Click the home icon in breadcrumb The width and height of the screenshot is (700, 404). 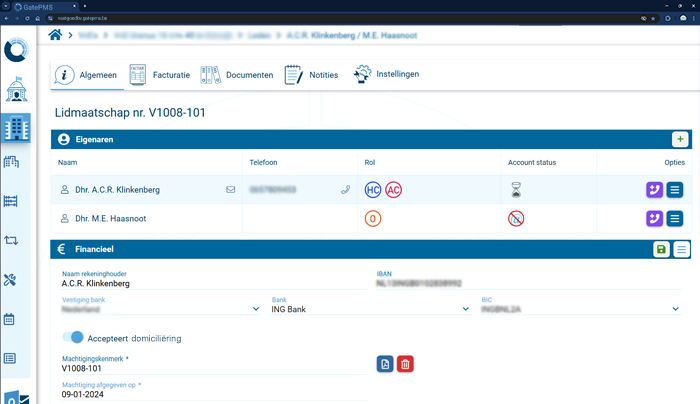click(x=56, y=35)
